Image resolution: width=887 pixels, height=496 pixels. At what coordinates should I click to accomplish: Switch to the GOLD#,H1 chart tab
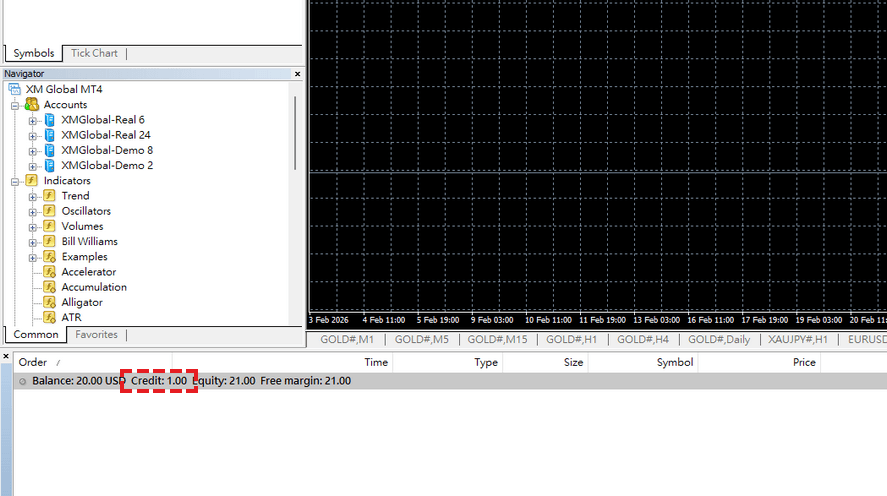(571, 339)
